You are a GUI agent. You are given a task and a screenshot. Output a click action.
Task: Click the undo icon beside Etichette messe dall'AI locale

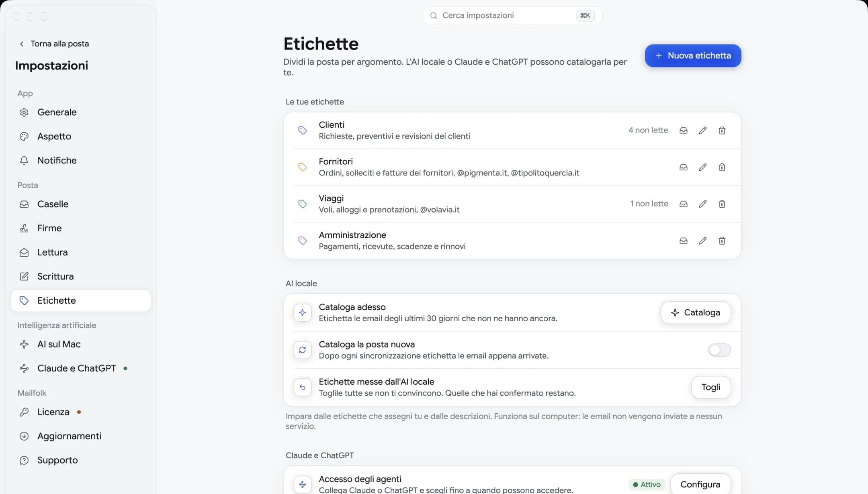point(303,387)
